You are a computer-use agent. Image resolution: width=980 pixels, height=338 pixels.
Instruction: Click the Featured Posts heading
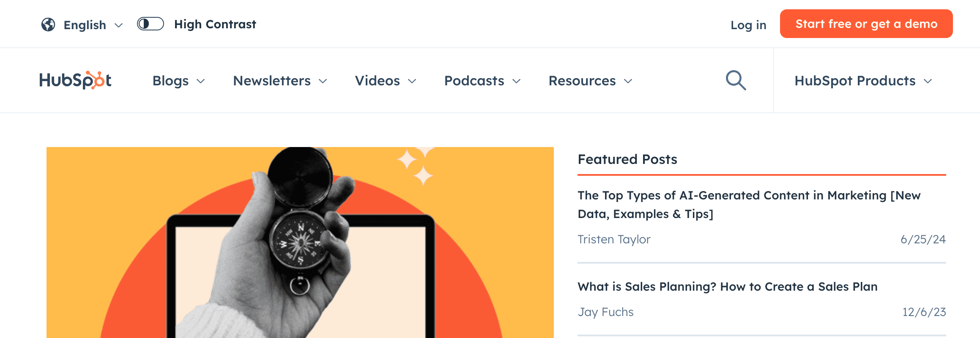pyautogui.click(x=627, y=159)
